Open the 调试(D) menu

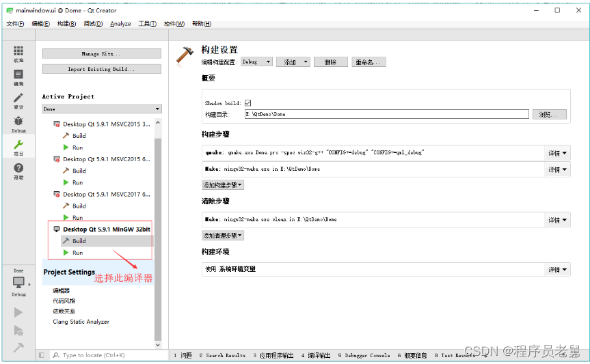(x=93, y=24)
